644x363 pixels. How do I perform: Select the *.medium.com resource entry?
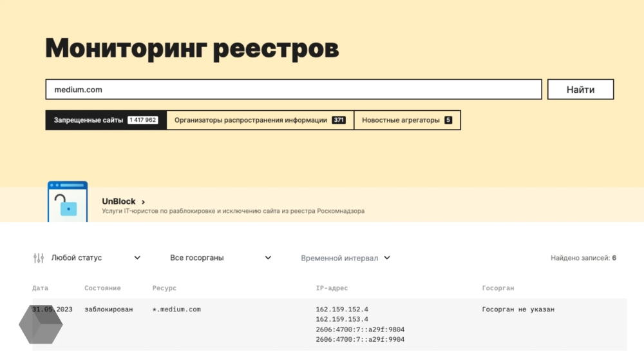(176, 309)
